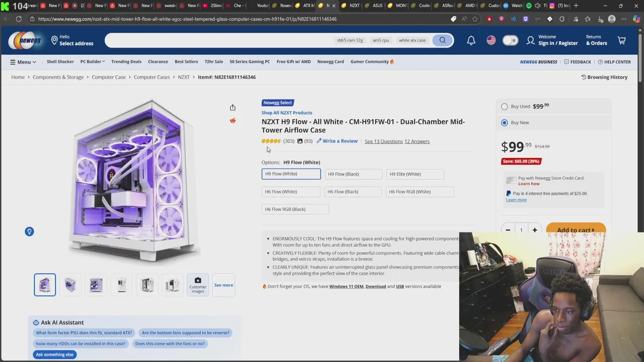
Task: Open Feedback chat icon link
Action: click(x=577, y=62)
